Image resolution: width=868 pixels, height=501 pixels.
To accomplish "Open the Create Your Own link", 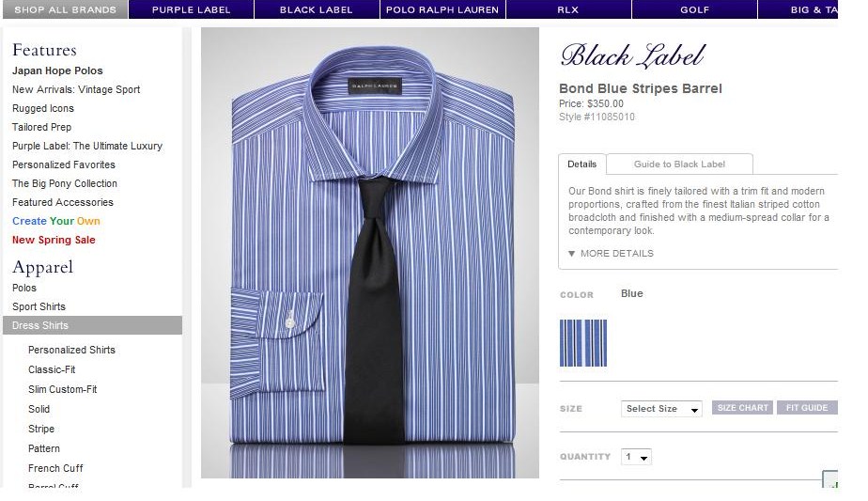I will coord(56,221).
